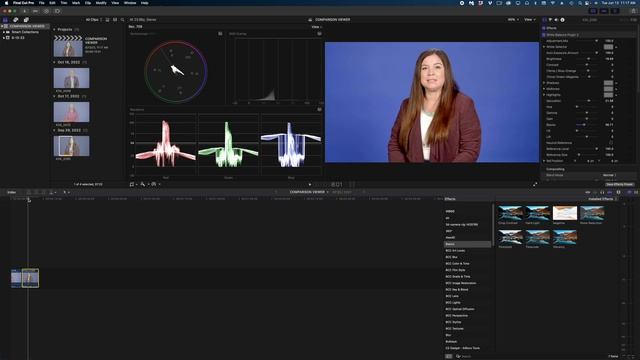Toggle audio skimming in the timeline
The image size is (640, 360).
point(595,192)
